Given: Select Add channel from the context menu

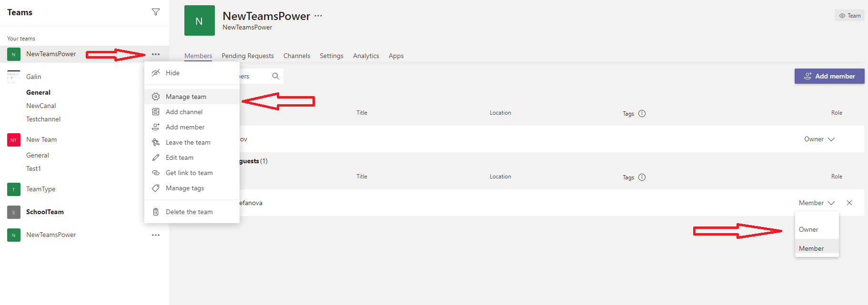Looking at the screenshot, I should (x=192, y=112).
